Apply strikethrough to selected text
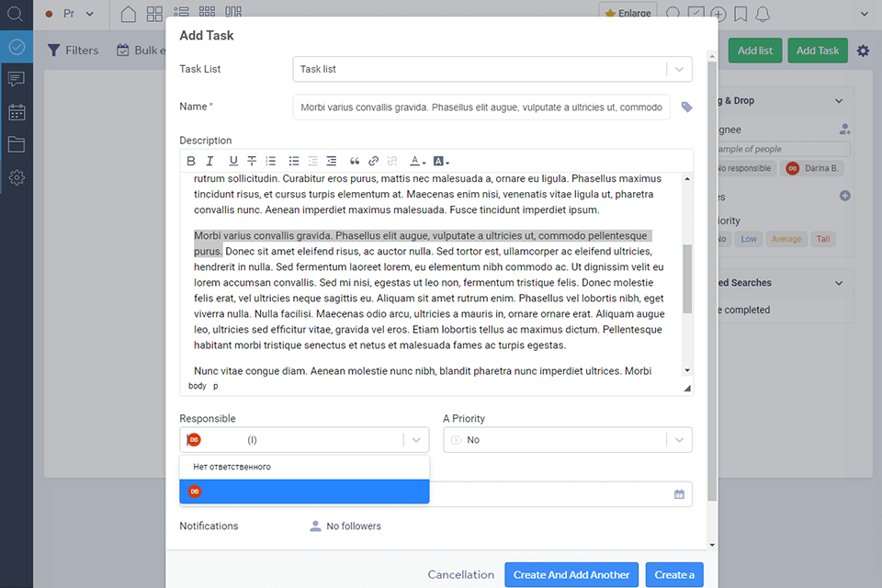Image resolution: width=882 pixels, height=588 pixels. tap(252, 161)
